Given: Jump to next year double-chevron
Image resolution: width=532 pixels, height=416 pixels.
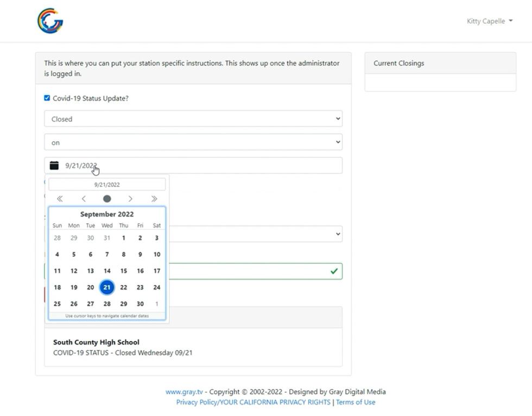Looking at the screenshot, I should pos(154,199).
